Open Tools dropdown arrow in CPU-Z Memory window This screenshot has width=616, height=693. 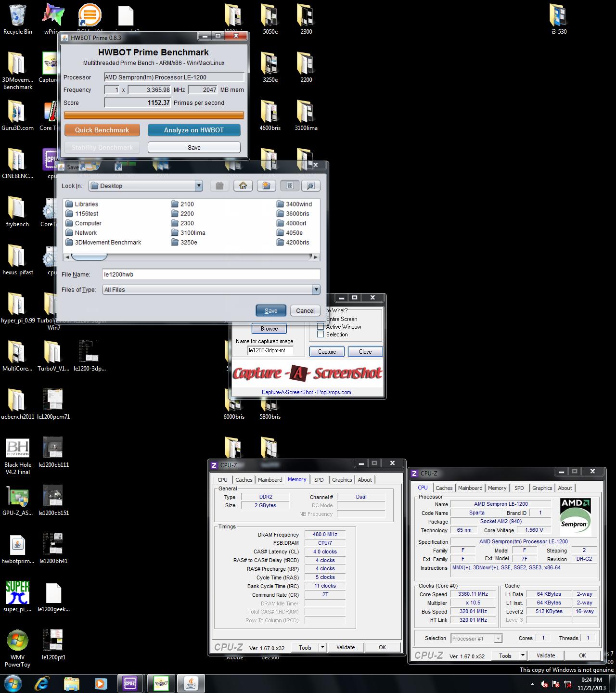point(323,647)
